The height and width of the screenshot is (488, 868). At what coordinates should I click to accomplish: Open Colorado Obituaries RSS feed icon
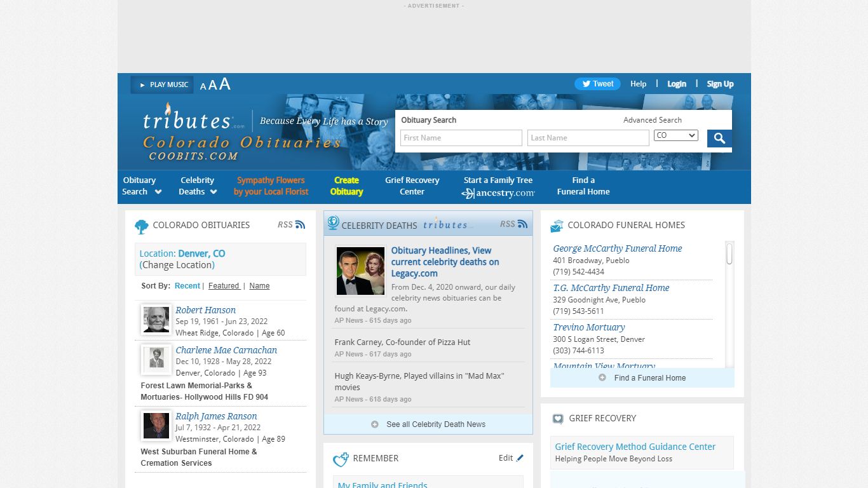[300, 224]
